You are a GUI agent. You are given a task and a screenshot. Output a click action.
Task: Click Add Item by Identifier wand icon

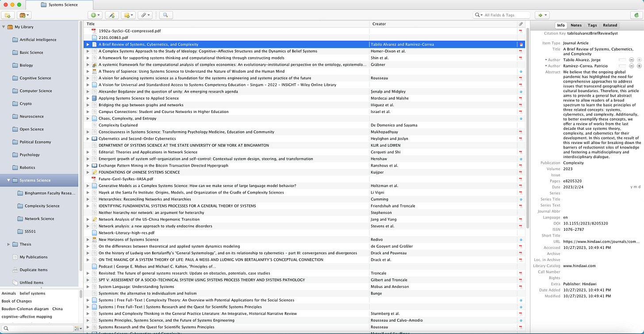click(112, 15)
